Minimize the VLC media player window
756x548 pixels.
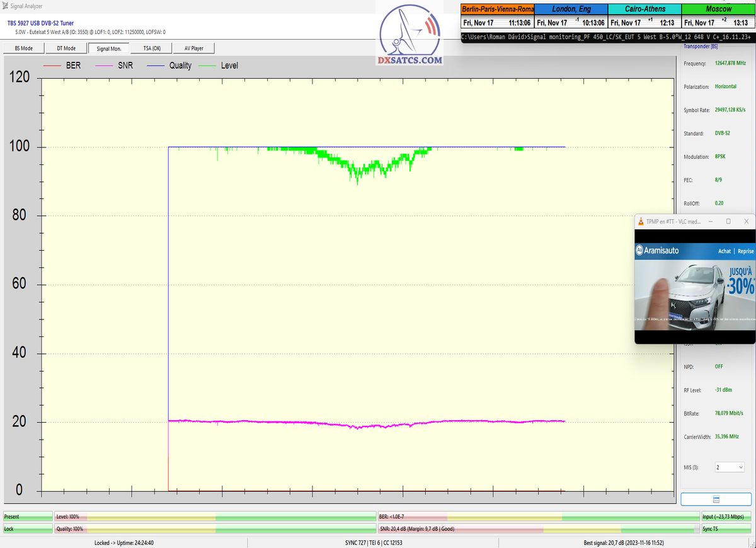[710, 222]
